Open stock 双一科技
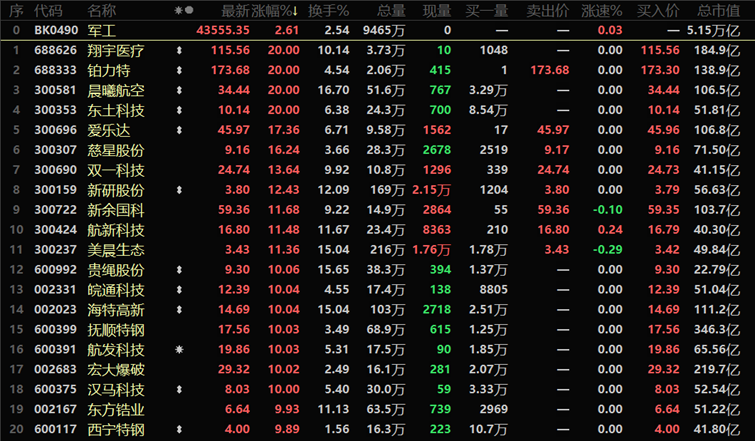The width and height of the screenshot is (755, 441). tap(116, 170)
